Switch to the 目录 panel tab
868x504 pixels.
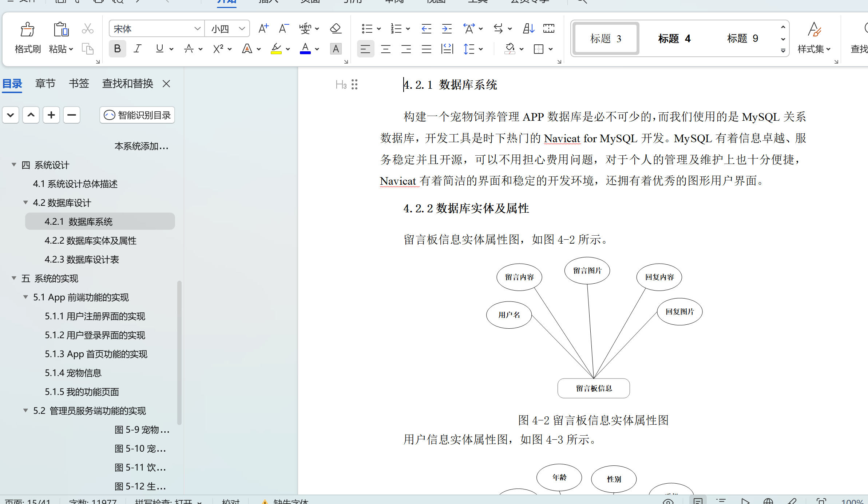pyautogui.click(x=12, y=84)
